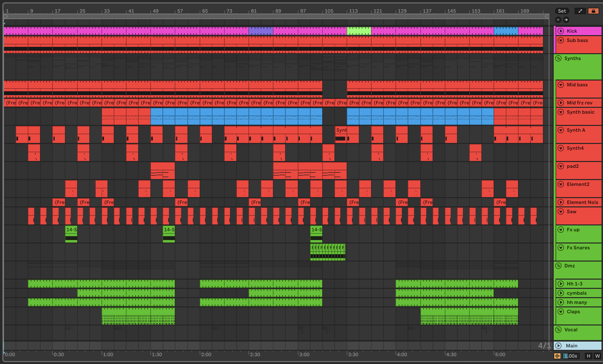
Task: Collapse the Fx Snares track
Action: point(561,248)
